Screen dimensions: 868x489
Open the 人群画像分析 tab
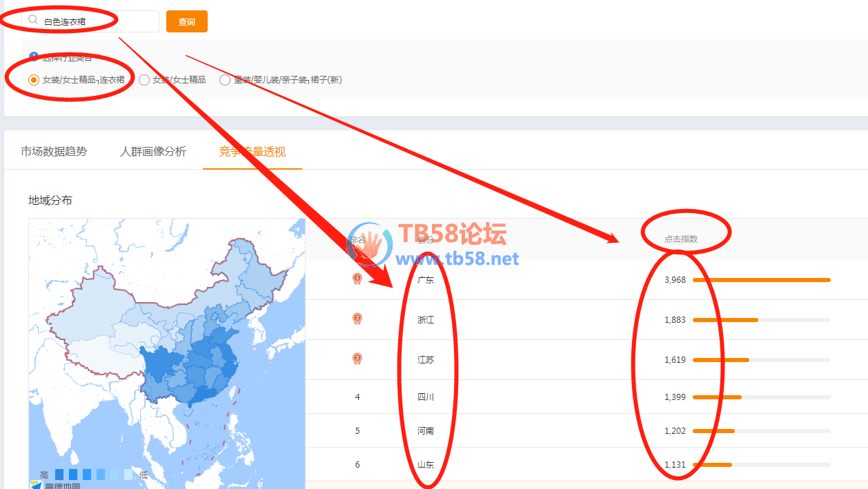coord(152,152)
